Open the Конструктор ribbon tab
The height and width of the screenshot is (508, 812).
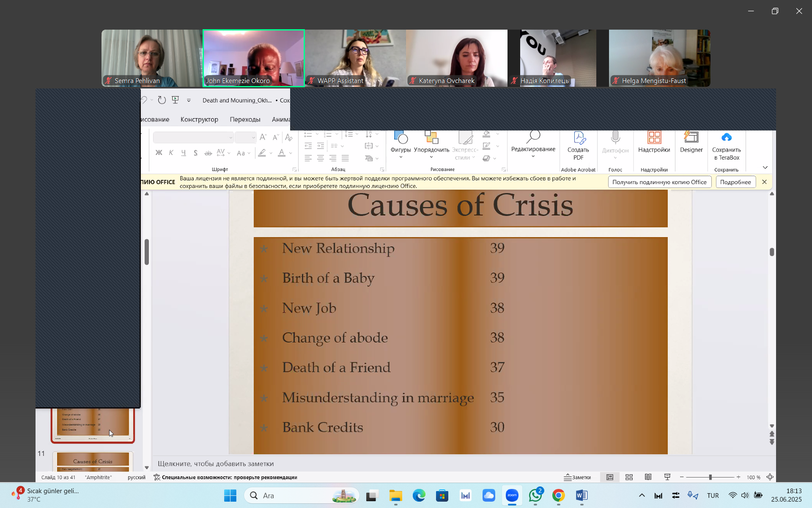199,119
